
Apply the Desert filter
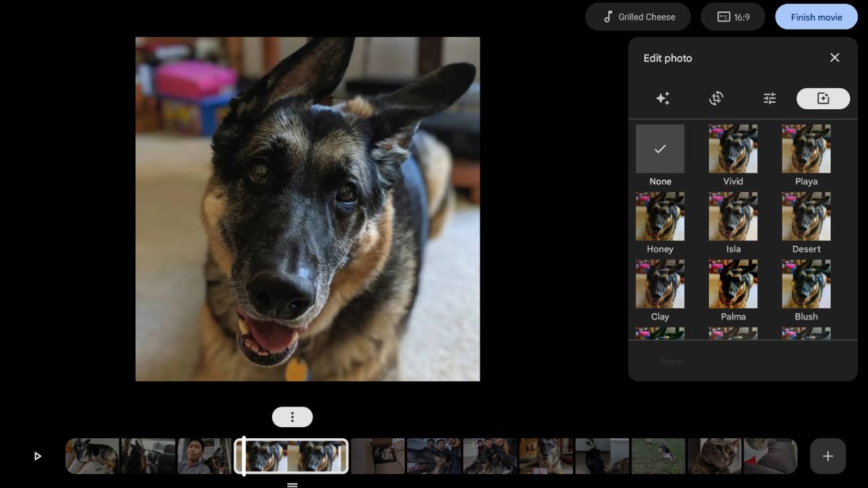pyautogui.click(x=806, y=216)
